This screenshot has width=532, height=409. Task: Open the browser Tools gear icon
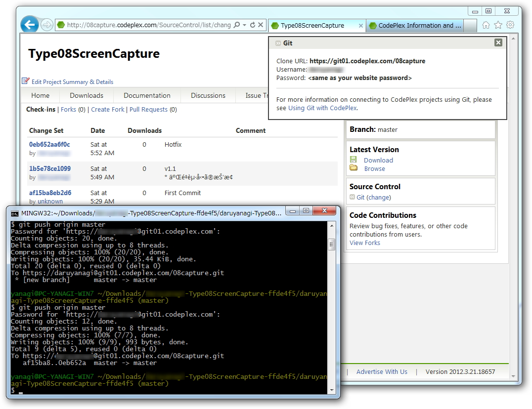(510, 25)
